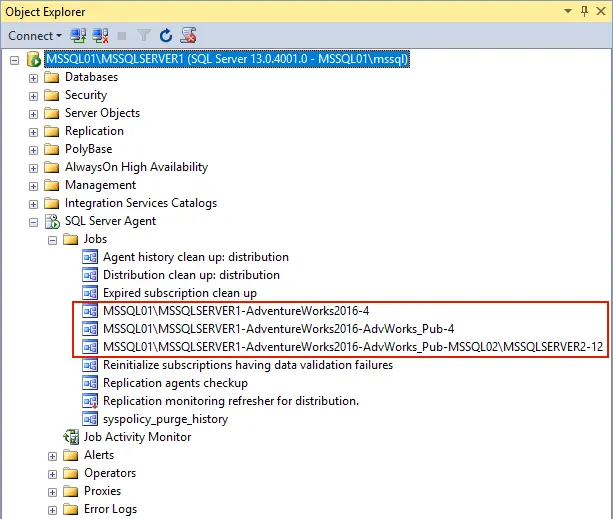Click the Connect Object Explorer icon
Viewport: 613px width, 519px height.
(x=78, y=36)
